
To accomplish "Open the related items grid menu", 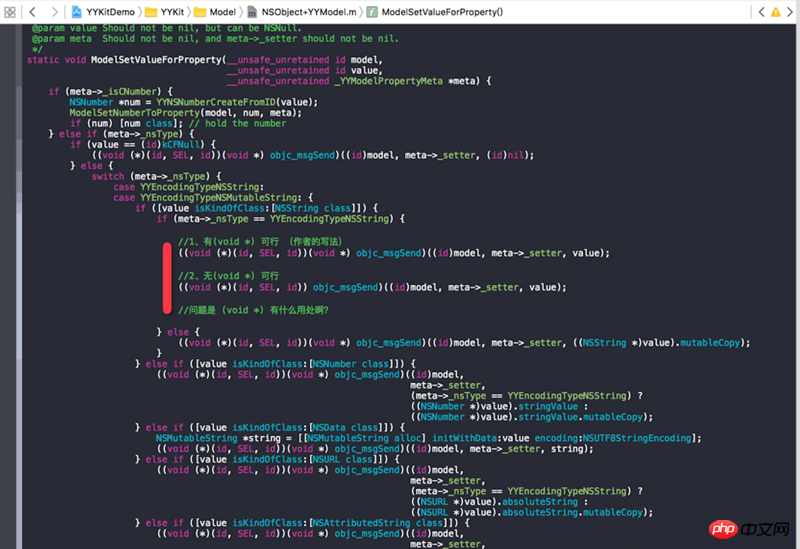I will tap(12, 11).
